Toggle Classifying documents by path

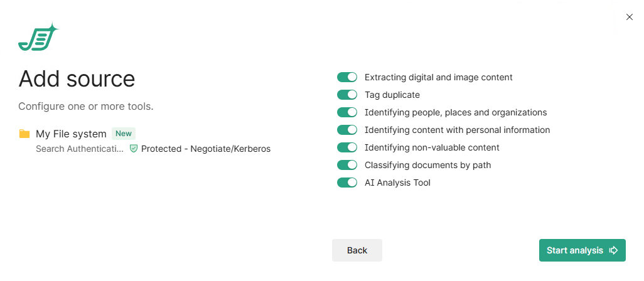[x=347, y=165]
